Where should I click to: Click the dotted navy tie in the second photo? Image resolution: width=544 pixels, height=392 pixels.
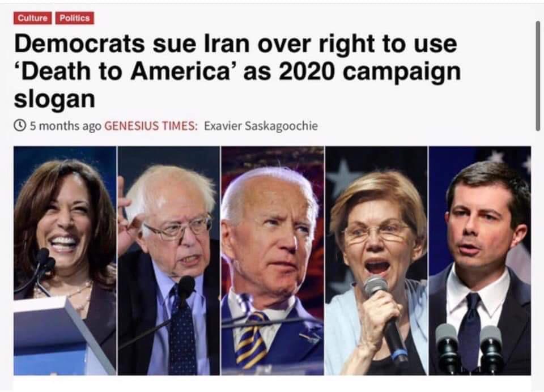point(183,333)
